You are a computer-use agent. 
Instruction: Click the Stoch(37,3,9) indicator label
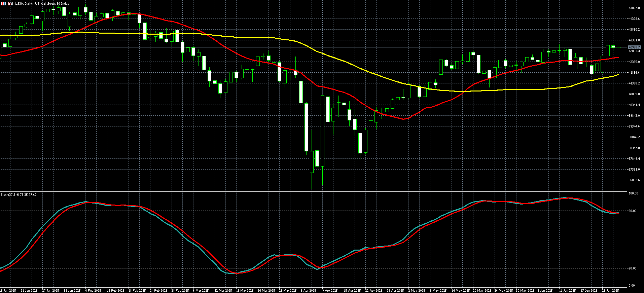[19, 195]
